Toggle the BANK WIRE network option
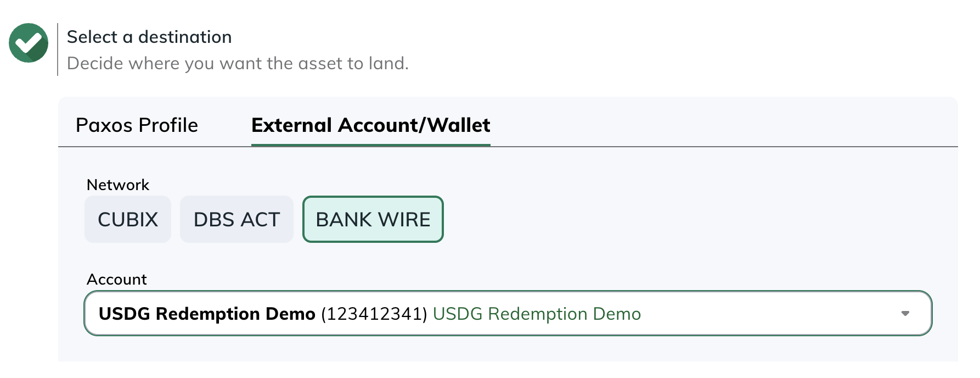Screen dimensions: 980x378 coord(373,219)
